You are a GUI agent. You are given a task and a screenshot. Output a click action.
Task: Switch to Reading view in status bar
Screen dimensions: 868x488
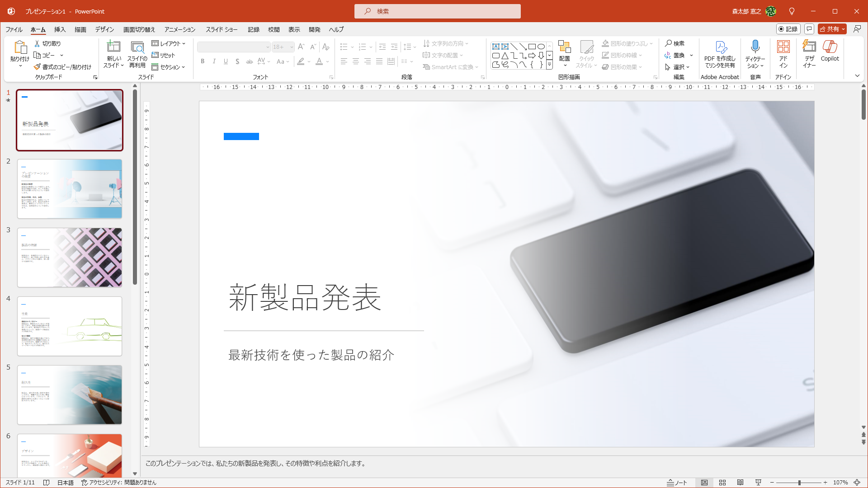coord(740,483)
